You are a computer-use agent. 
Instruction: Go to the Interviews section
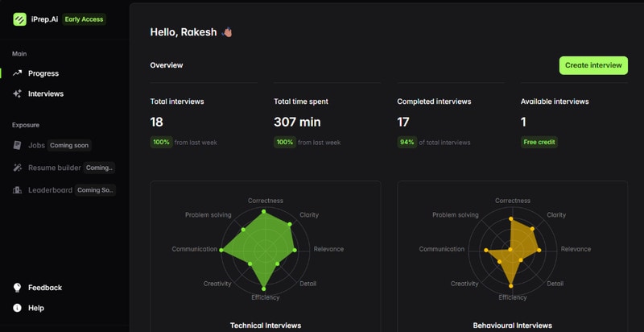[46, 94]
